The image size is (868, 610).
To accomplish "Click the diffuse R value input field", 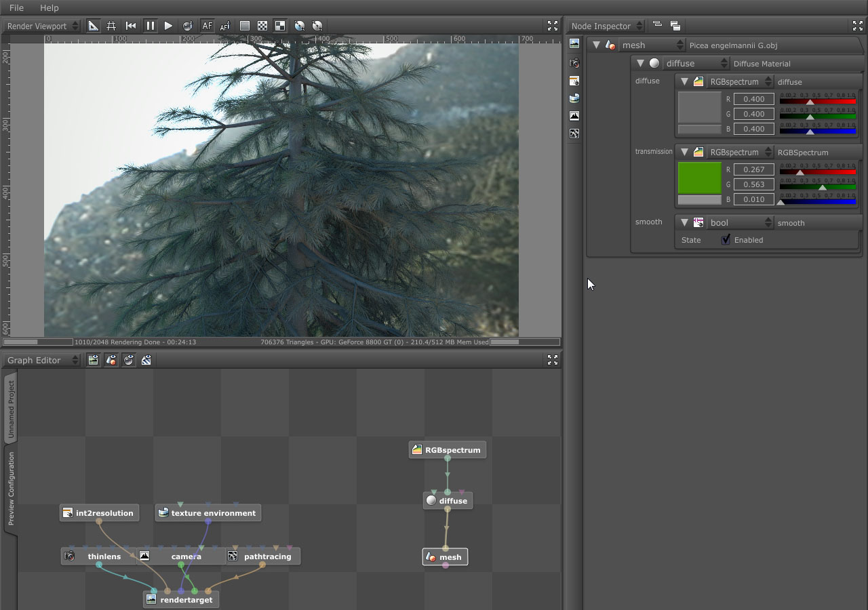I will (x=753, y=99).
